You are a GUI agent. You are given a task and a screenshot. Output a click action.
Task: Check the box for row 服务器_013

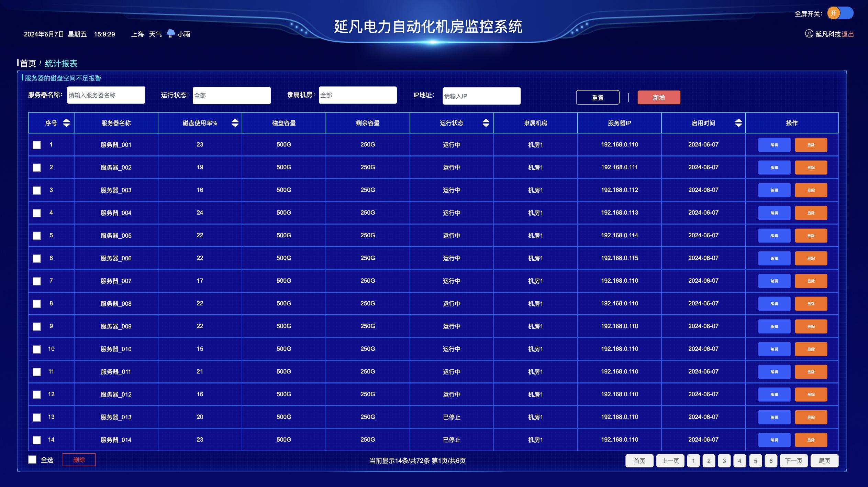(37, 417)
